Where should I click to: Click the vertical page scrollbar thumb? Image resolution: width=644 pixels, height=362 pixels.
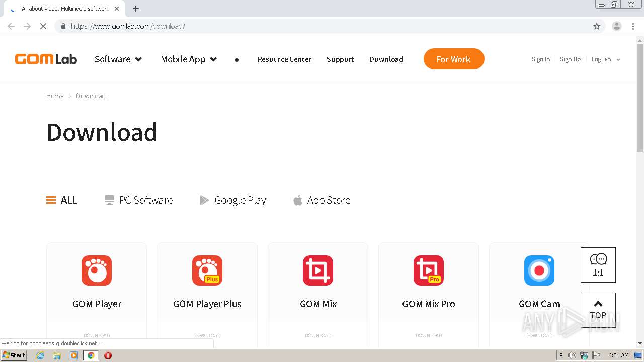coord(640,97)
